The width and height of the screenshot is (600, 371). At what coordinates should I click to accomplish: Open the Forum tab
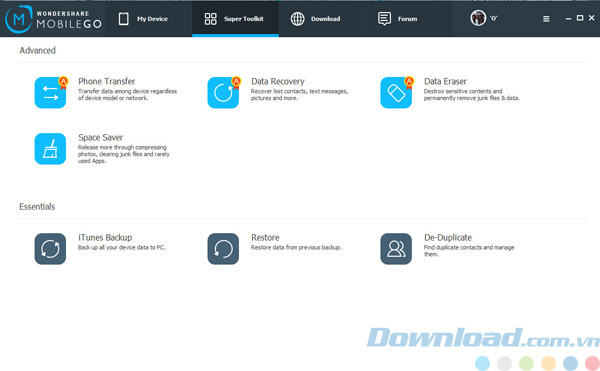click(409, 19)
